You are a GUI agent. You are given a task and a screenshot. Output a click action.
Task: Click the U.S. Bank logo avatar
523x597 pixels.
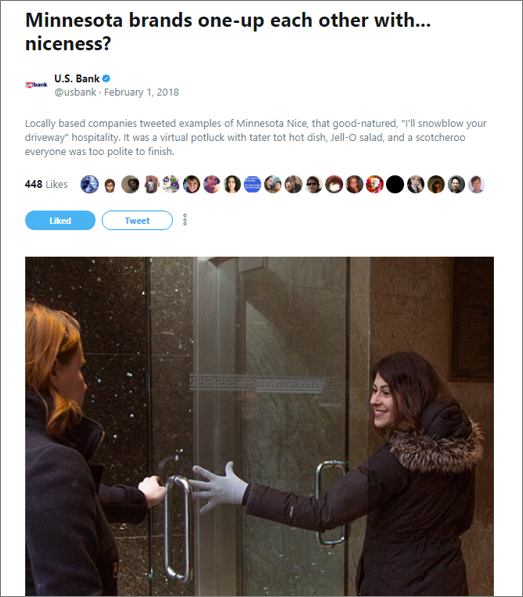coord(37,85)
